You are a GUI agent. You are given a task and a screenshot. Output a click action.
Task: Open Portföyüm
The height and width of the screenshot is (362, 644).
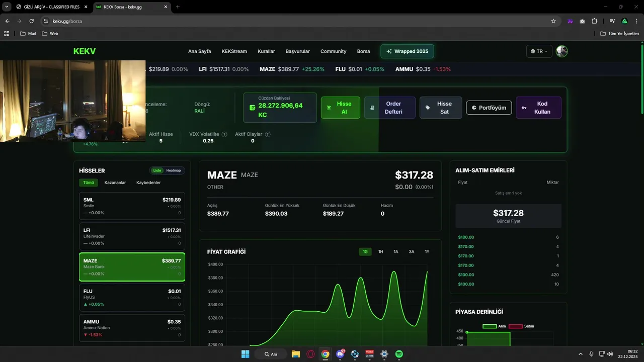point(489,108)
